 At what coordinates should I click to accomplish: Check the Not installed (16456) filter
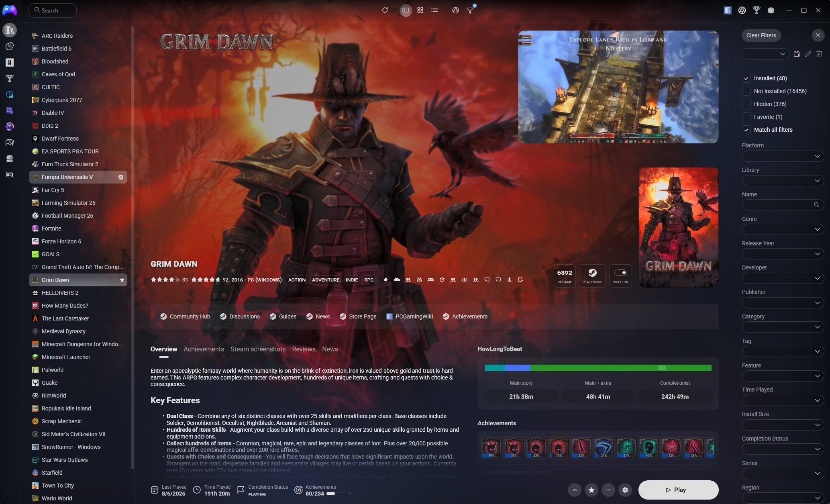(x=746, y=91)
